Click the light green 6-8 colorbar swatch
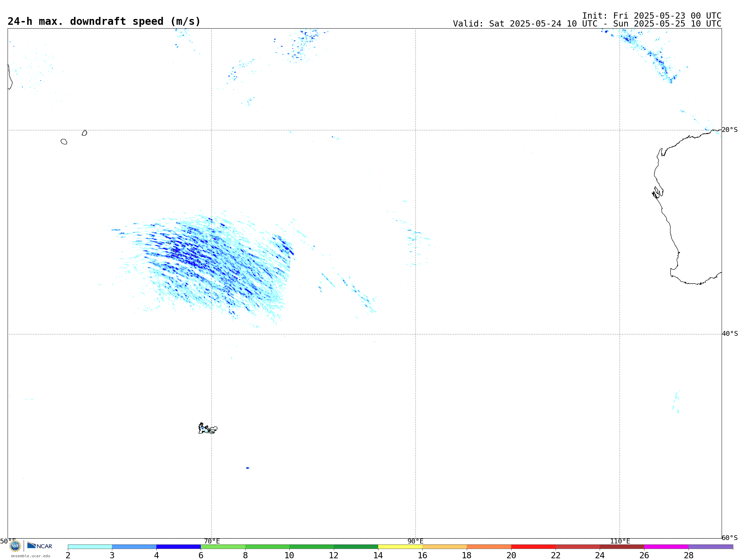This screenshot has width=744, height=560. coord(223,547)
